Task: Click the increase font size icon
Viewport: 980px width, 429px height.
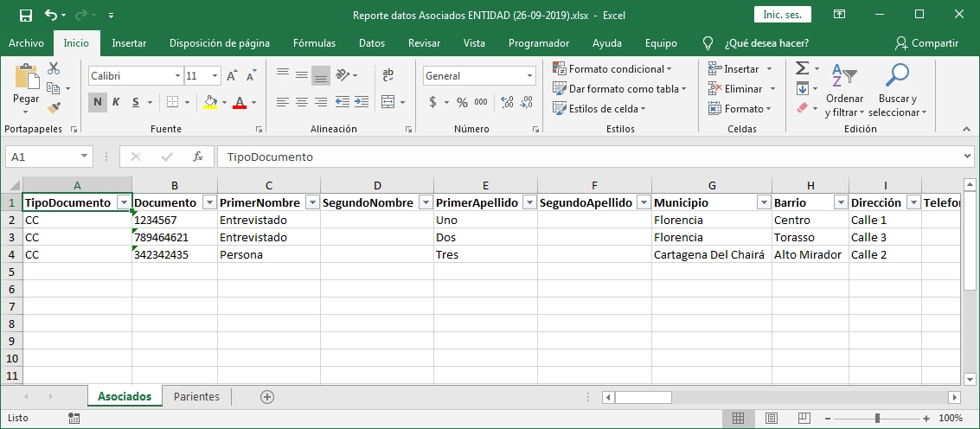Action: [231, 76]
